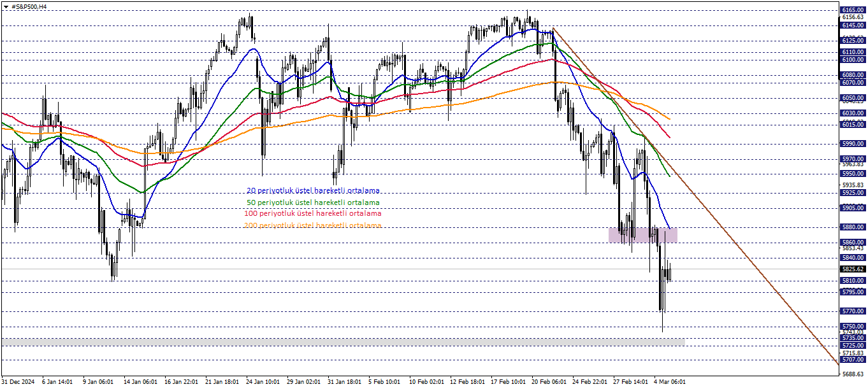The width and height of the screenshot is (868, 389).
Task: Click the '20 Feb 06:01' time axis label
Action: pyautogui.click(x=548, y=382)
